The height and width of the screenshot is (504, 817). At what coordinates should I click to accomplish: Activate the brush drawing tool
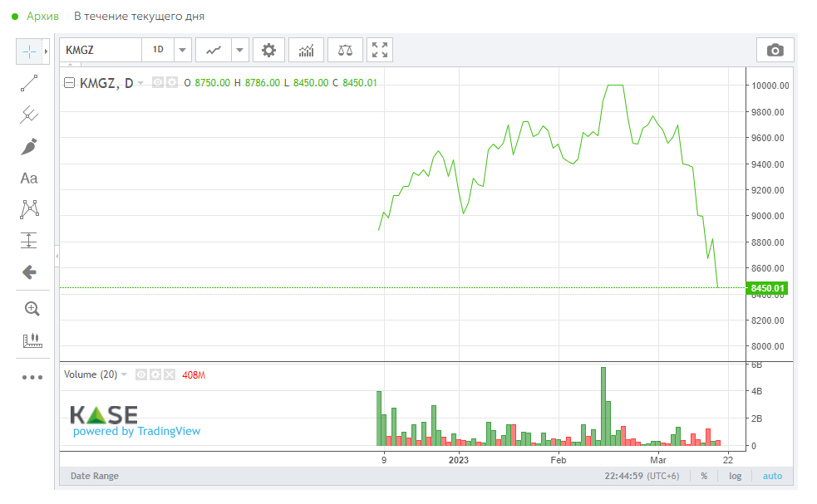point(29,147)
